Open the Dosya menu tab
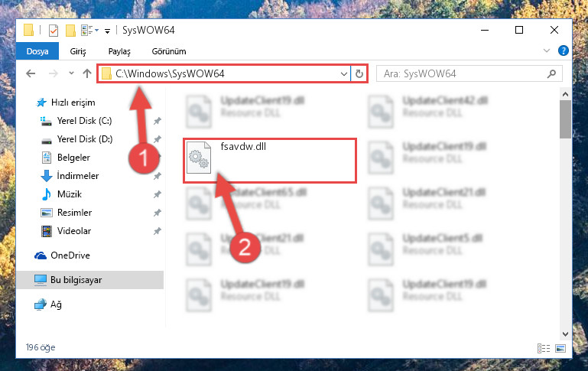This screenshot has height=371, width=588. point(37,51)
